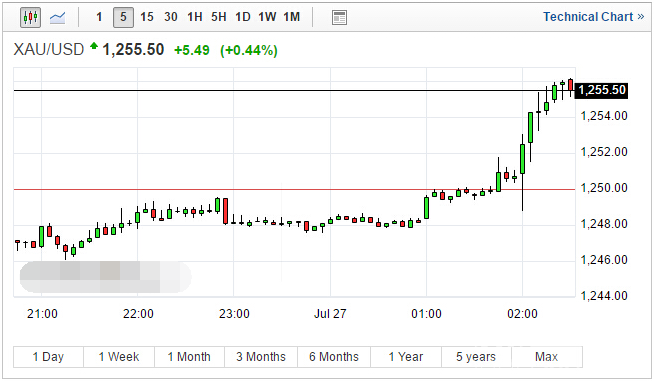The image size is (654, 382).
Task: Show the 1 Week range
Action: pyautogui.click(x=119, y=357)
